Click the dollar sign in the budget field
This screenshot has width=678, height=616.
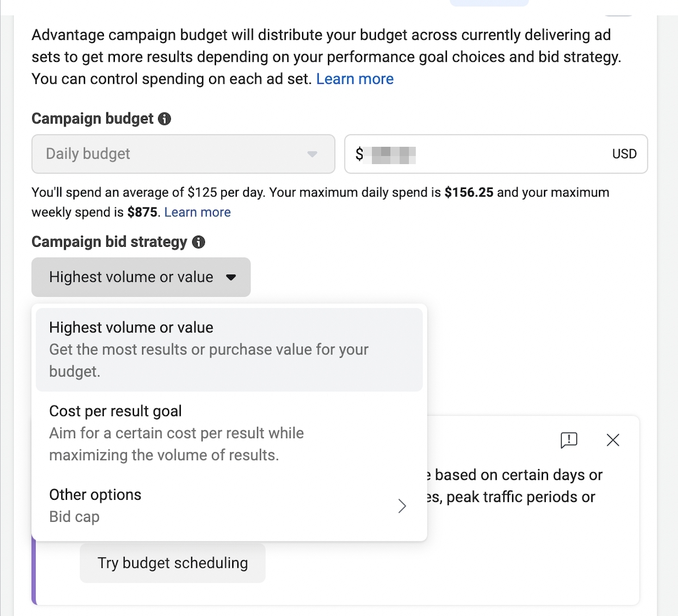tap(359, 154)
